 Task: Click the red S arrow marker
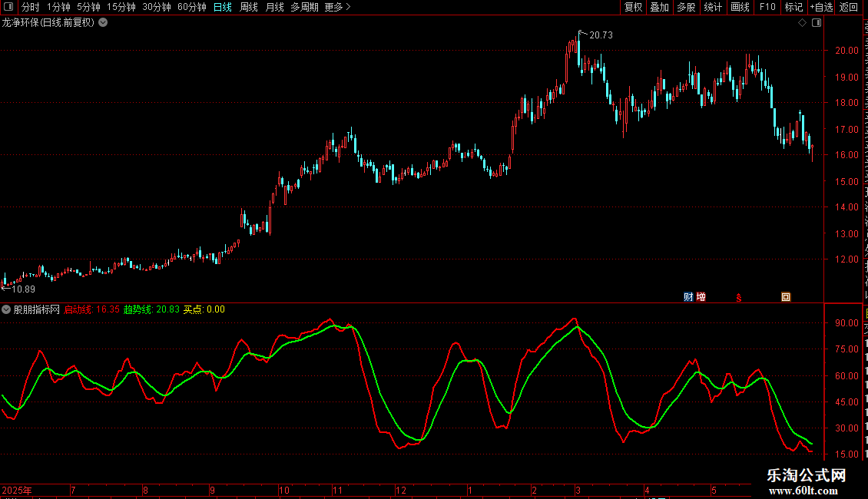click(x=738, y=298)
